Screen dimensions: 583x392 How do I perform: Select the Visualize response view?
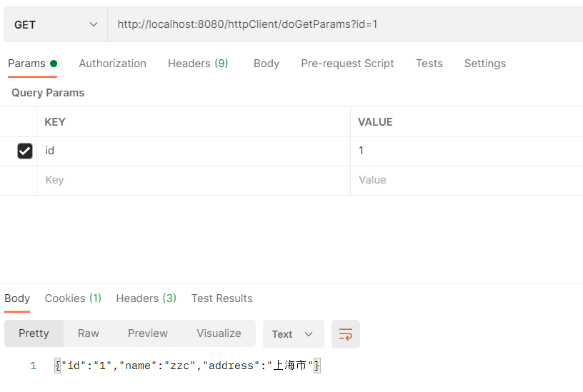(x=219, y=333)
